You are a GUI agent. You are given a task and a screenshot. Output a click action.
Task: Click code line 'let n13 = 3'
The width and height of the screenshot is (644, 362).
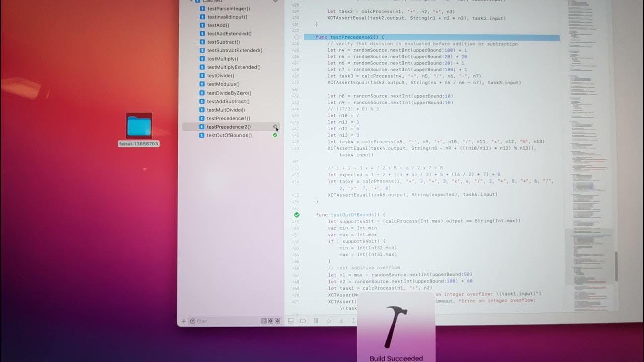(x=343, y=135)
